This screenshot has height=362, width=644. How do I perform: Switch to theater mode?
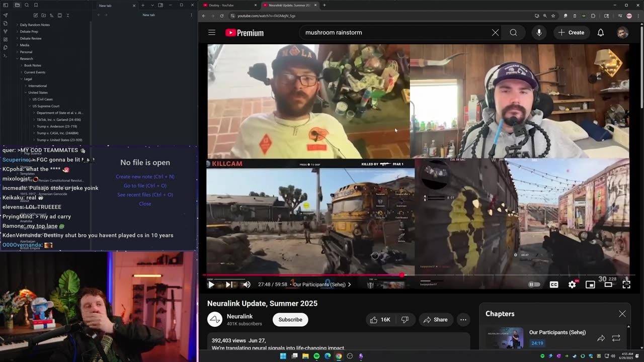tap(608, 285)
